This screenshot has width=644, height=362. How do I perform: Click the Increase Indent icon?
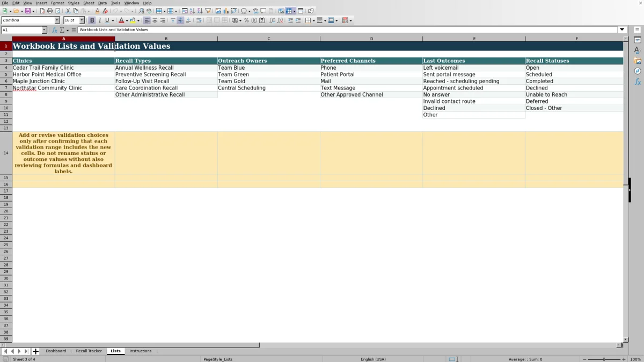coord(290,20)
